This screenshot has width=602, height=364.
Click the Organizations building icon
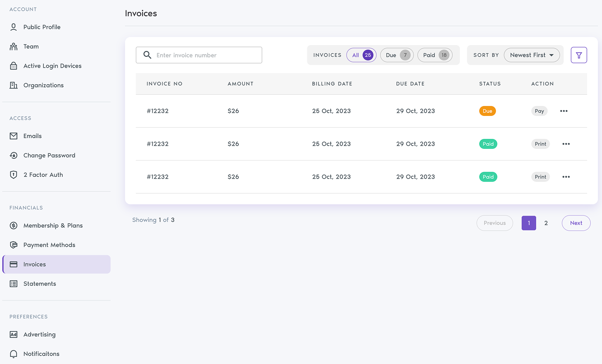click(13, 85)
